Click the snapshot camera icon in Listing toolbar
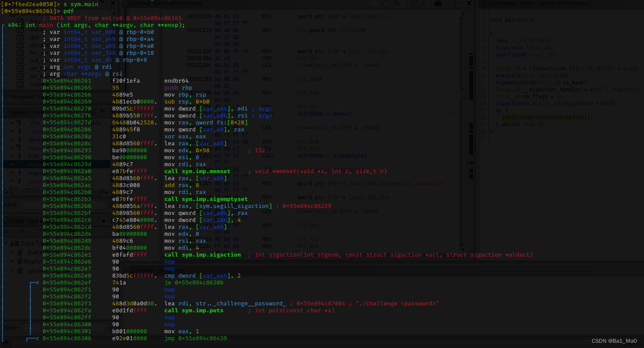Screen dimensions: 644x348 tap(438, 3)
